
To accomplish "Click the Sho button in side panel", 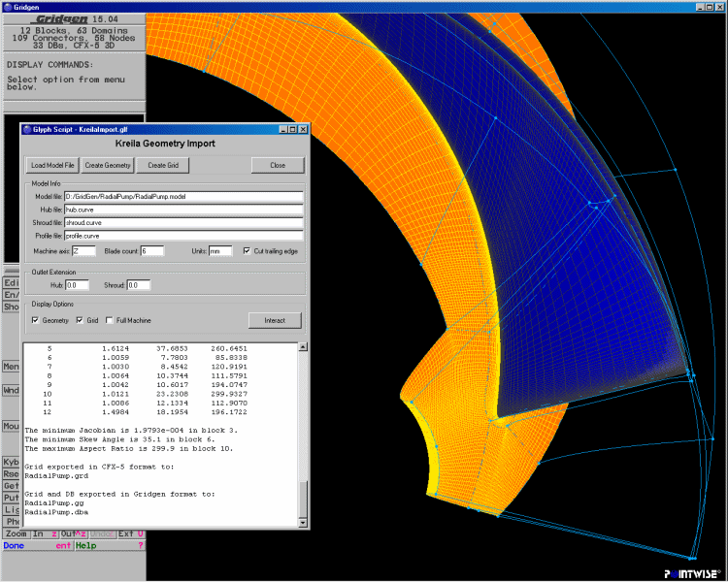I will point(12,307).
